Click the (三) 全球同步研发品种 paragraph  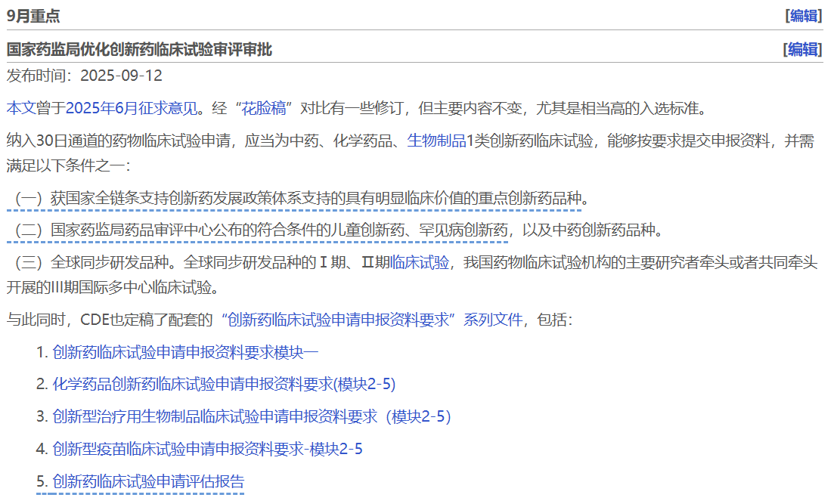(x=227, y=263)
